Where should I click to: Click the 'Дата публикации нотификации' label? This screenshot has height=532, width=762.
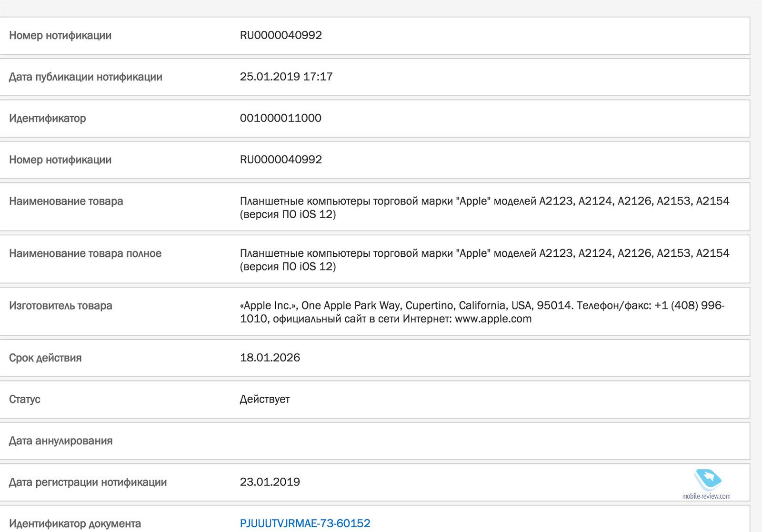click(86, 77)
